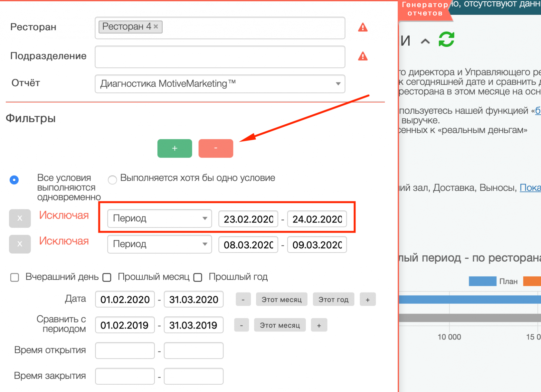
Task: Delete the second Исключая filter row
Action: coord(20,244)
